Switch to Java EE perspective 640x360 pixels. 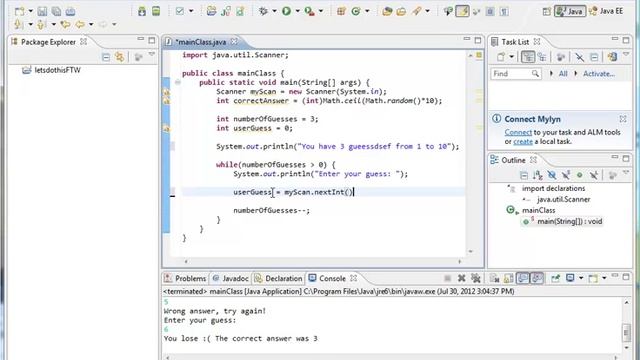click(x=607, y=11)
